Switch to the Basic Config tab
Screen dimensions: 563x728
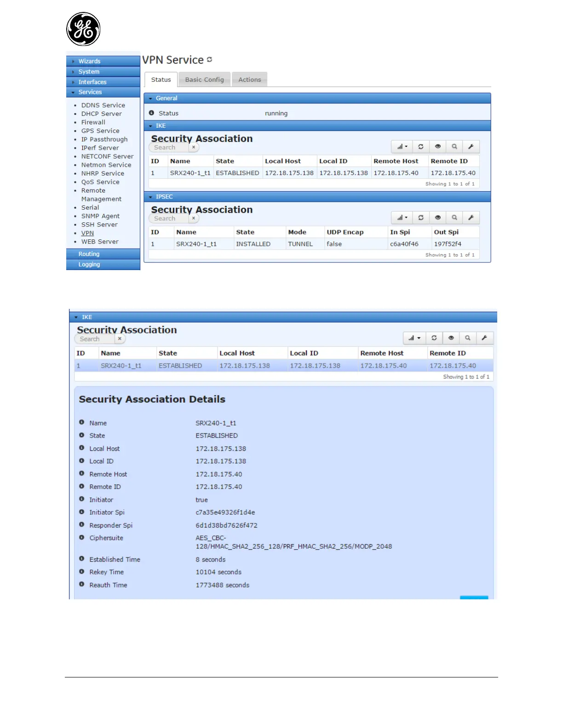tap(204, 80)
